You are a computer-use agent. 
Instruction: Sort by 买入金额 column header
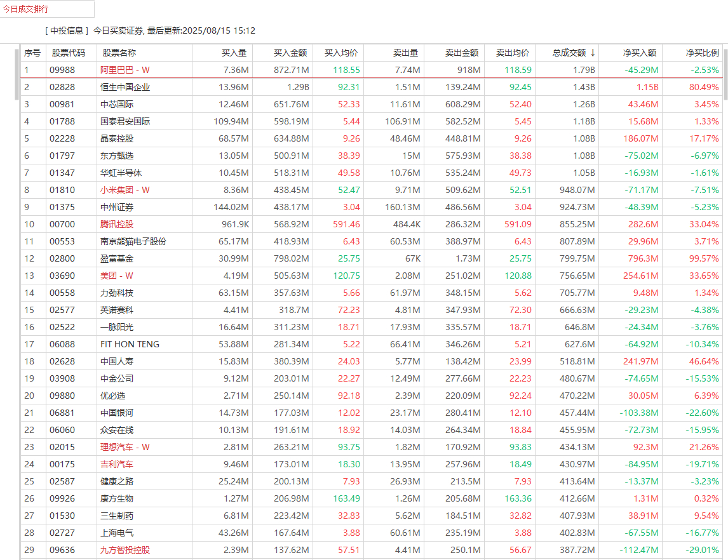(290, 53)
